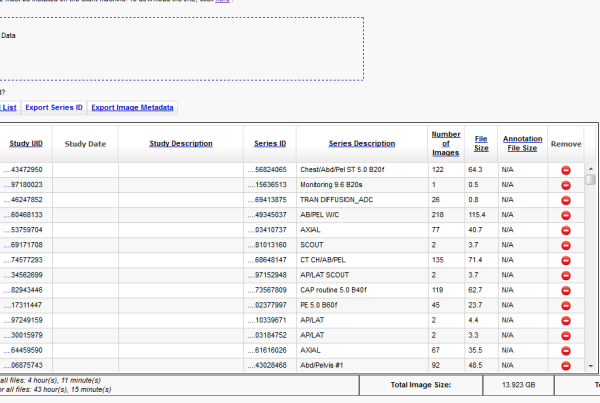The width and height of the screenshot is (600, 403).
Task: Click file size value 115.4
Action: pos(477,215)
